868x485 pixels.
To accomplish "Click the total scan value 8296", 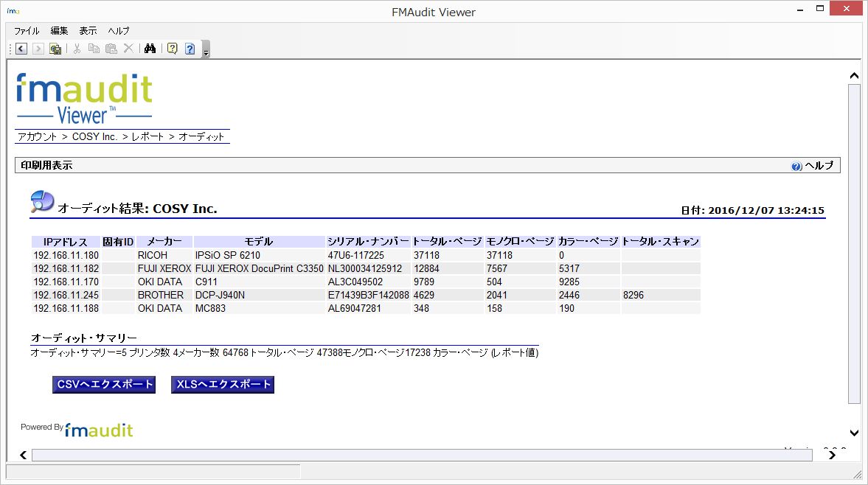I will pos(633,296).
